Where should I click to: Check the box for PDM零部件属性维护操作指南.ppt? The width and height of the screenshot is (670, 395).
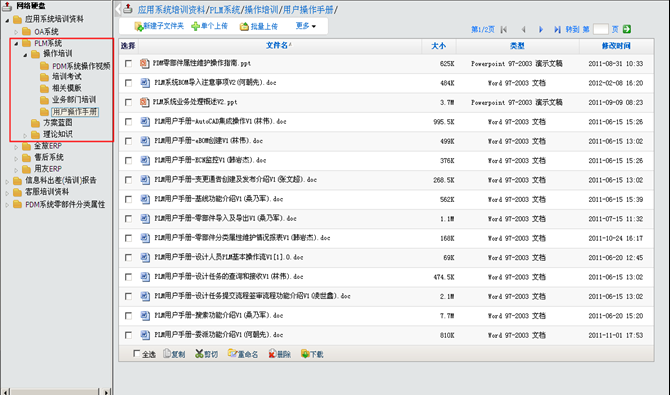(128, 63)
